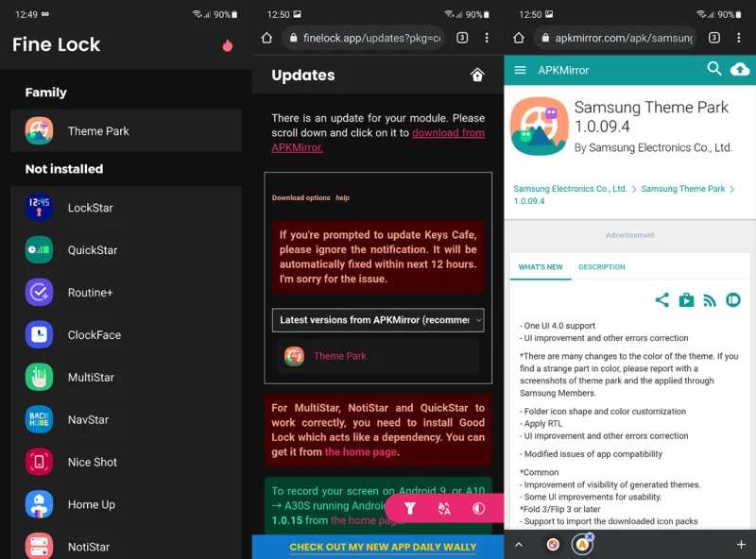
Task: Share the Samsung Theme Park page
Action: (662, 300)
